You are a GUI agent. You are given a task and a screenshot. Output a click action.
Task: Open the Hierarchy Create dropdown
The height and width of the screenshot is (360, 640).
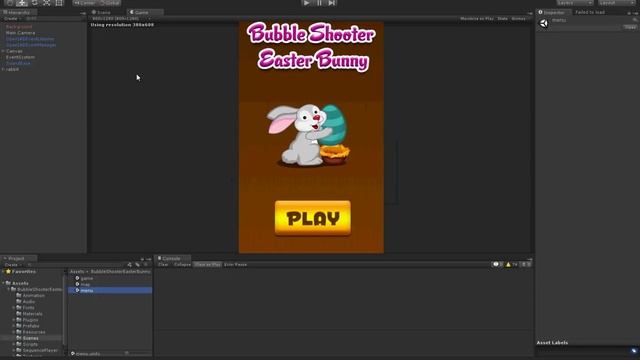click(x=12, y=18)
